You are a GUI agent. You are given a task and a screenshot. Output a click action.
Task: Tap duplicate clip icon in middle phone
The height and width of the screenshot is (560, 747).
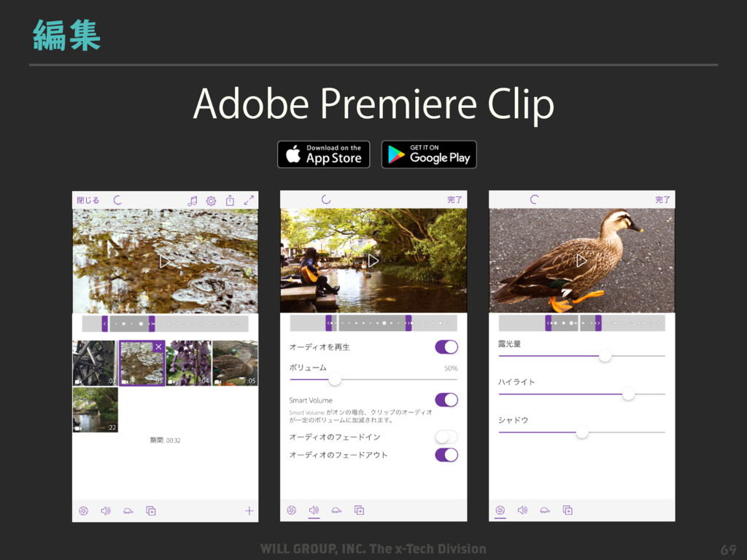pos(359,510)
